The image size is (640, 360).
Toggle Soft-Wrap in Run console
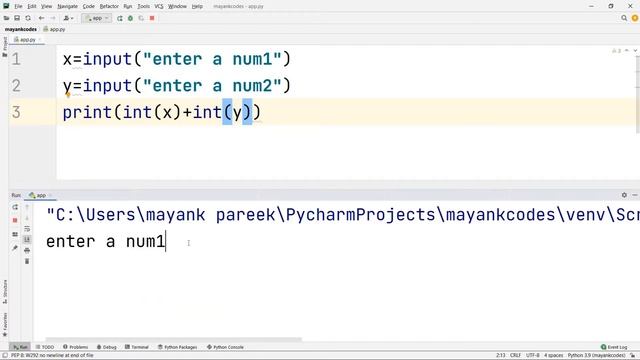(27, 229)
